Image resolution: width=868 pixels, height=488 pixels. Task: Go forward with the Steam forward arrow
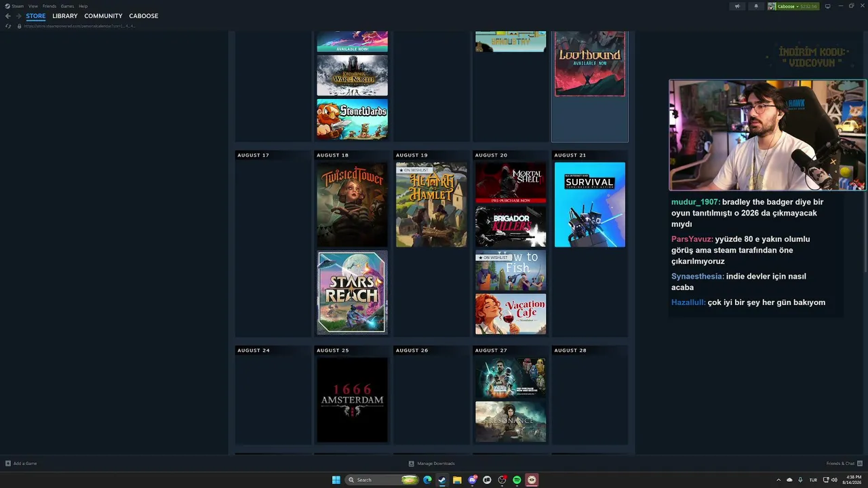[19, 16]
